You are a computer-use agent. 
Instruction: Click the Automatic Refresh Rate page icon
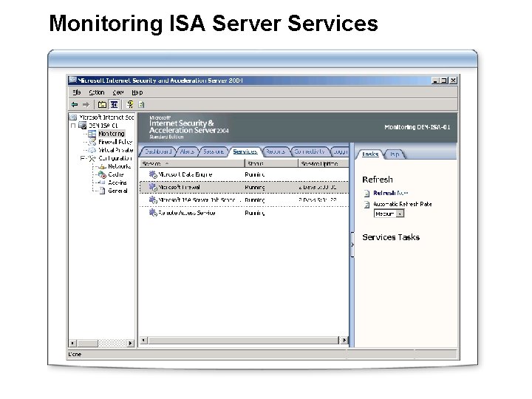click(366, 205)
